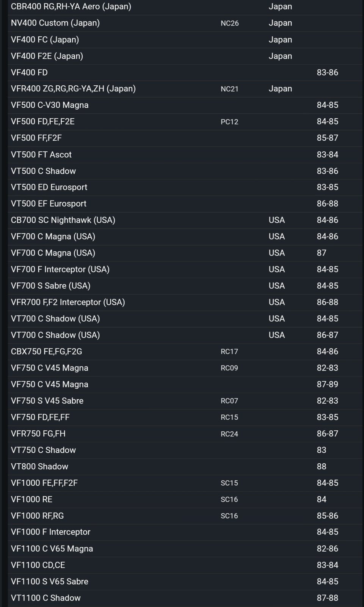Viewport: 364px width, 607px height.
Task: Click VFR400 ZG,RG,RG-YA,ZH (Japan) entry
Action: [73, 89]
